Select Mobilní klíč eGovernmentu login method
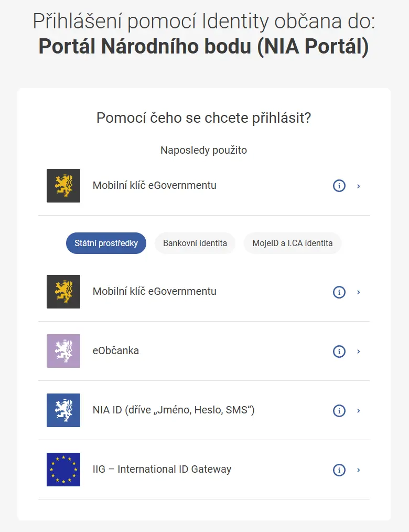409x532 pixels. (x=155, y=292)
